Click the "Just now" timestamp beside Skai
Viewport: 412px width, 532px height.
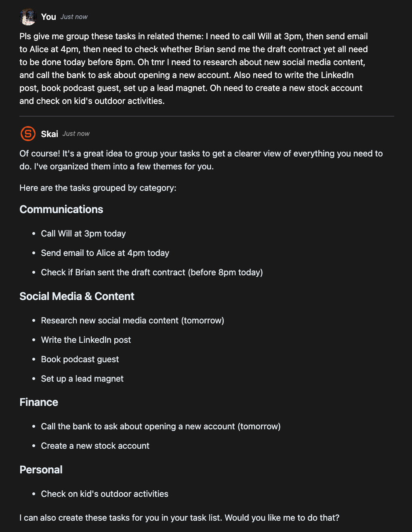point(76,134)
